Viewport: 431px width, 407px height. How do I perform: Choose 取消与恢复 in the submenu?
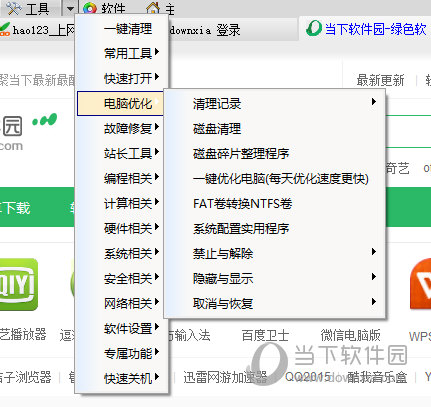click(x=275, y=304)
